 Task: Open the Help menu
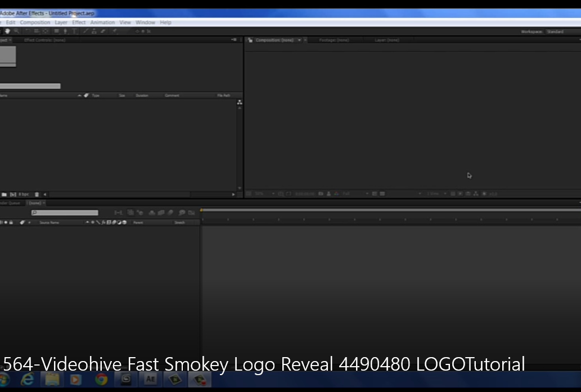point(165,22)
